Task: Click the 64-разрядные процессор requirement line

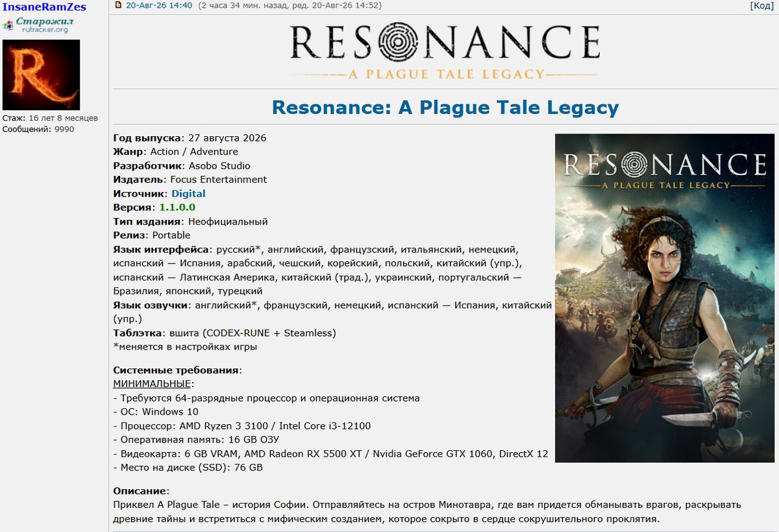Action: pos(266,398)
